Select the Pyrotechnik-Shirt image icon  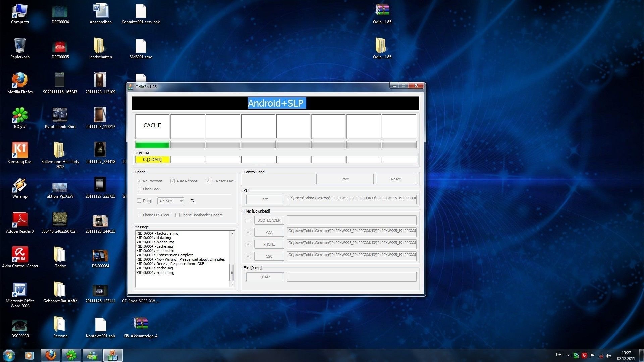pyautogui.click(x=60, y=118)
